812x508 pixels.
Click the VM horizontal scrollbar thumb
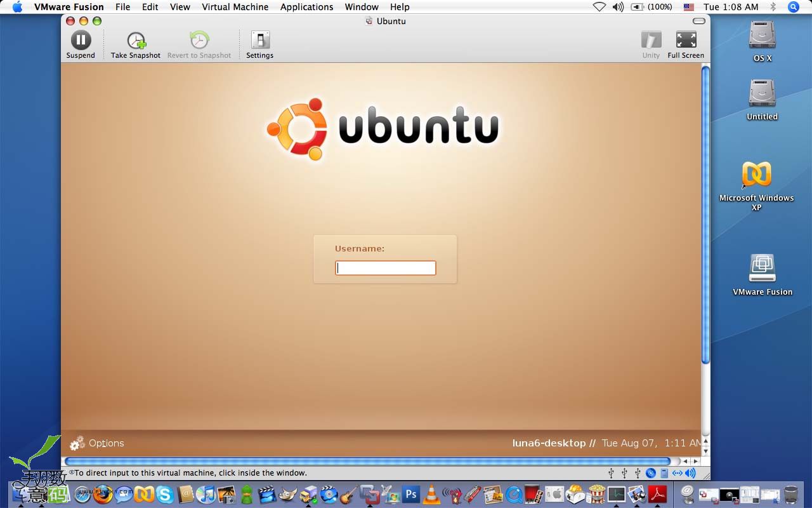coord(367,461)
